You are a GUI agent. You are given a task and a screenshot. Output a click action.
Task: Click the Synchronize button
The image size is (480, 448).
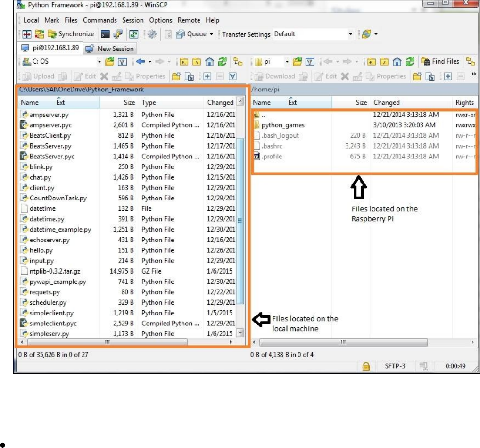71,34
